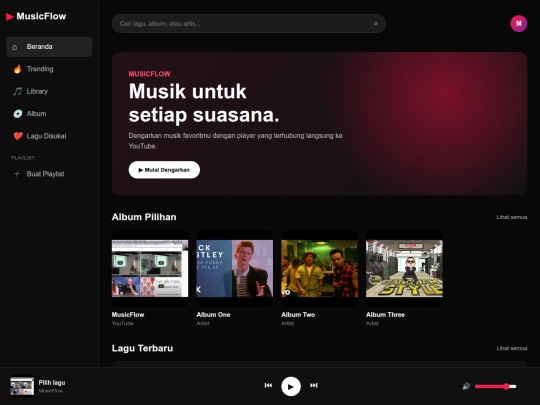This screenshot has width=540, height=405.
Task: Click the Album Two title text
Action: click(x=298, y=314)
